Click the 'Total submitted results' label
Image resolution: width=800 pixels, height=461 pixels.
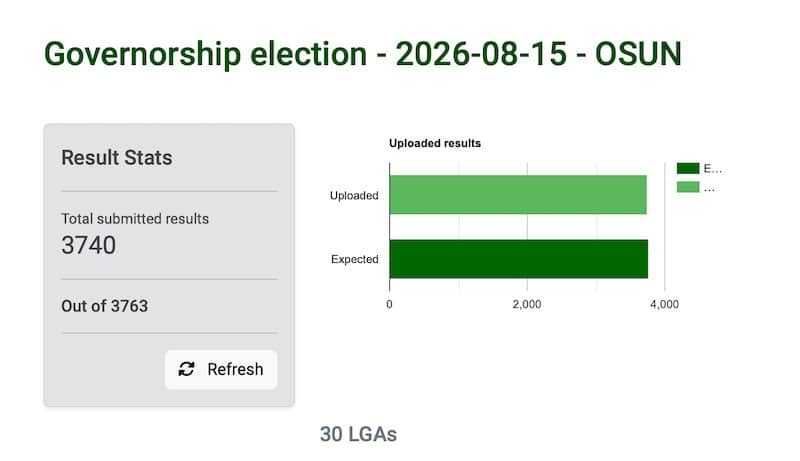point(135,219)
